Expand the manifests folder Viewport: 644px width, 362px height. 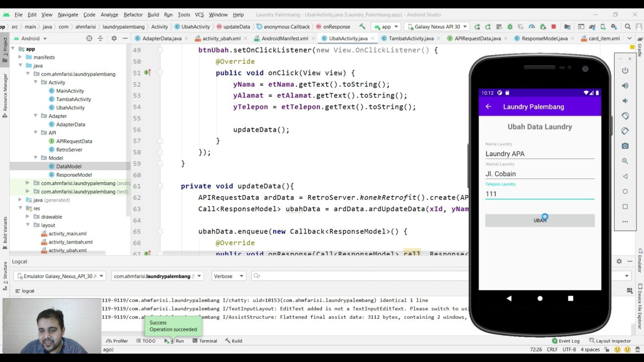[x=20, y=57]
